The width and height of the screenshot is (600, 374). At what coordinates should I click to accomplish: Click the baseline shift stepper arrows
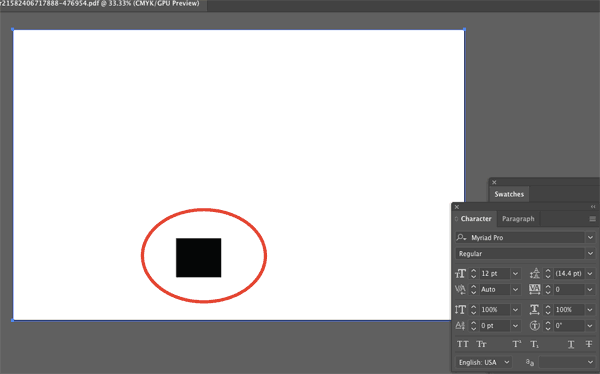(x=474, y=326)
